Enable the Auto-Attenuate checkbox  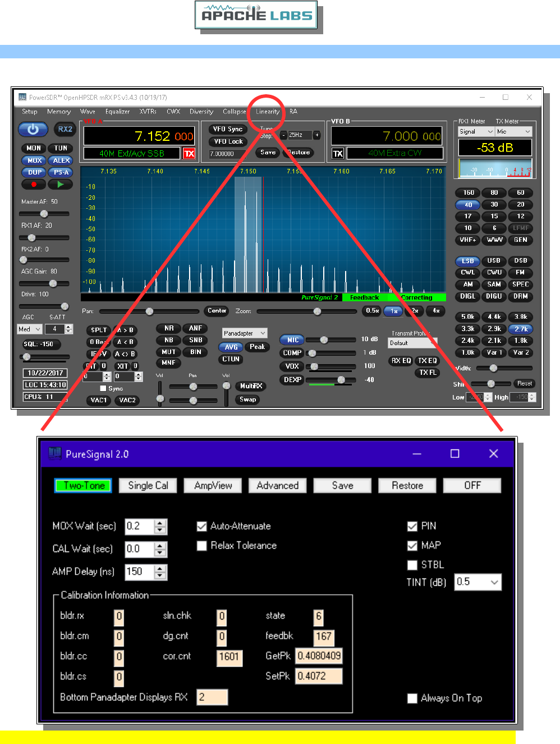202,526
